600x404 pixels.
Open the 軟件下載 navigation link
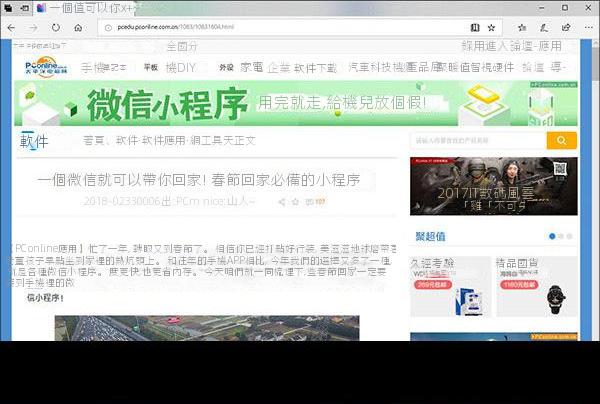[315, 68]
